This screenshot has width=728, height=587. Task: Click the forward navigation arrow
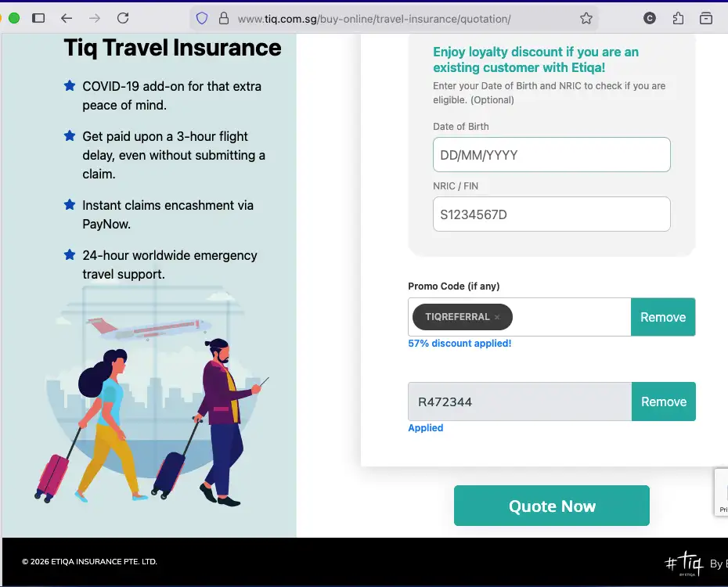93,18
